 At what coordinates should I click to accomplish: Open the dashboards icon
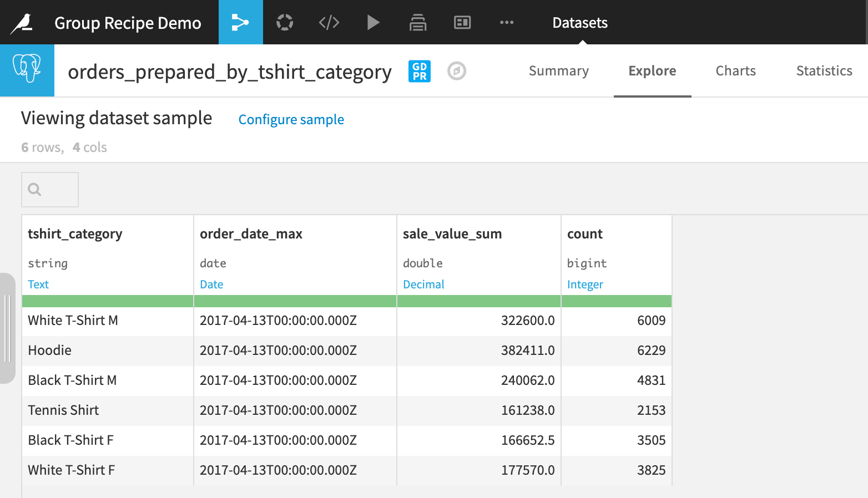462,22
